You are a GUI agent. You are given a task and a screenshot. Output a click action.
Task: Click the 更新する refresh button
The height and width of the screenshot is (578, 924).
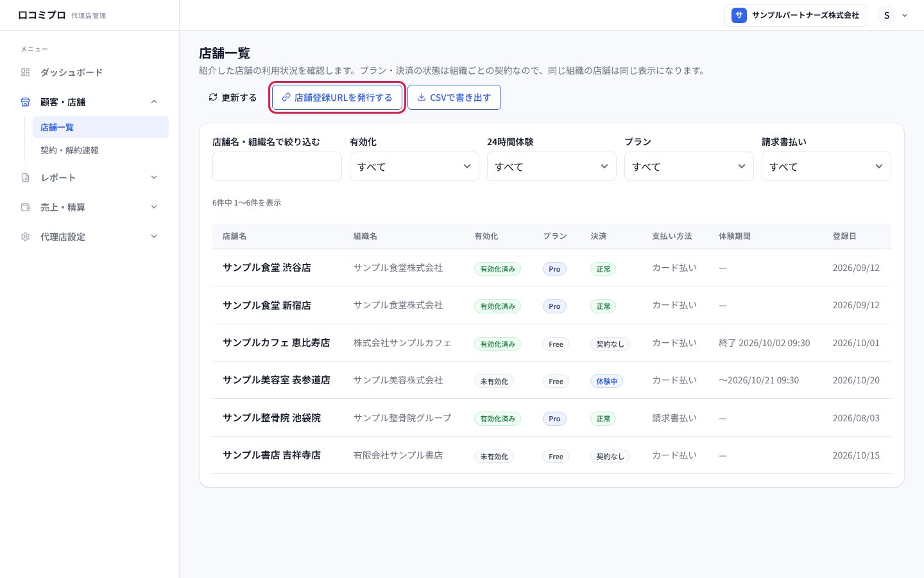point(232,98)
